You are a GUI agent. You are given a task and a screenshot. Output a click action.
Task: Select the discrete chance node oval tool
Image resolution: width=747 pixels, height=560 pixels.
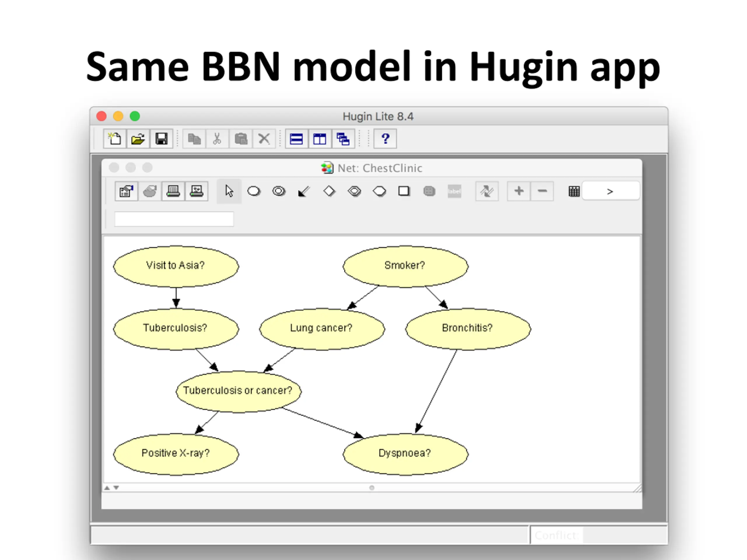254,191
